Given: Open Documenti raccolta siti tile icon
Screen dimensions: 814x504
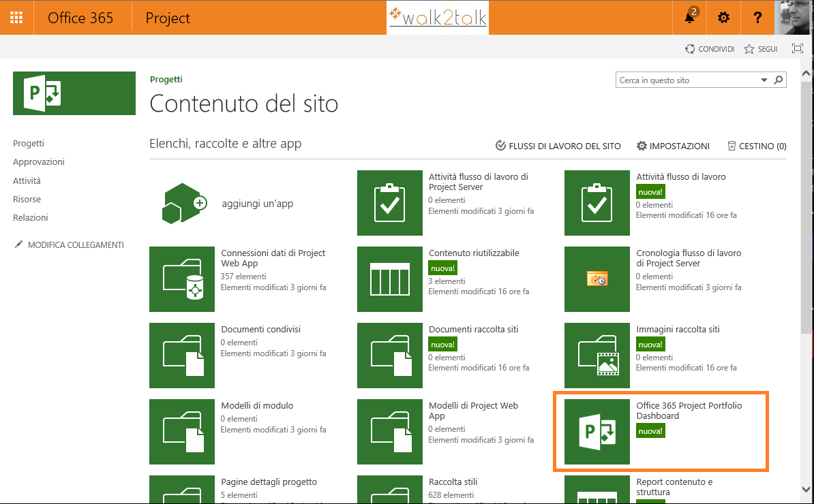Looking at the screenshot, I should click(390, 356).
